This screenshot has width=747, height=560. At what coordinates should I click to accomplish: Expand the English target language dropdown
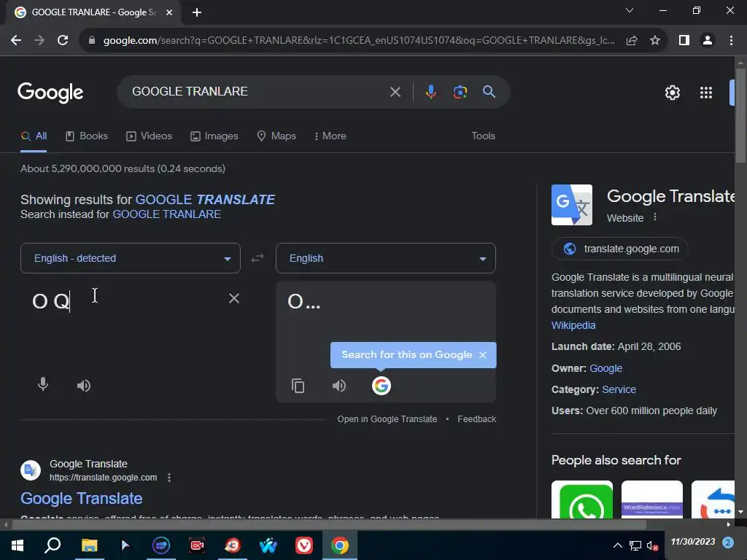pos(386,258)
